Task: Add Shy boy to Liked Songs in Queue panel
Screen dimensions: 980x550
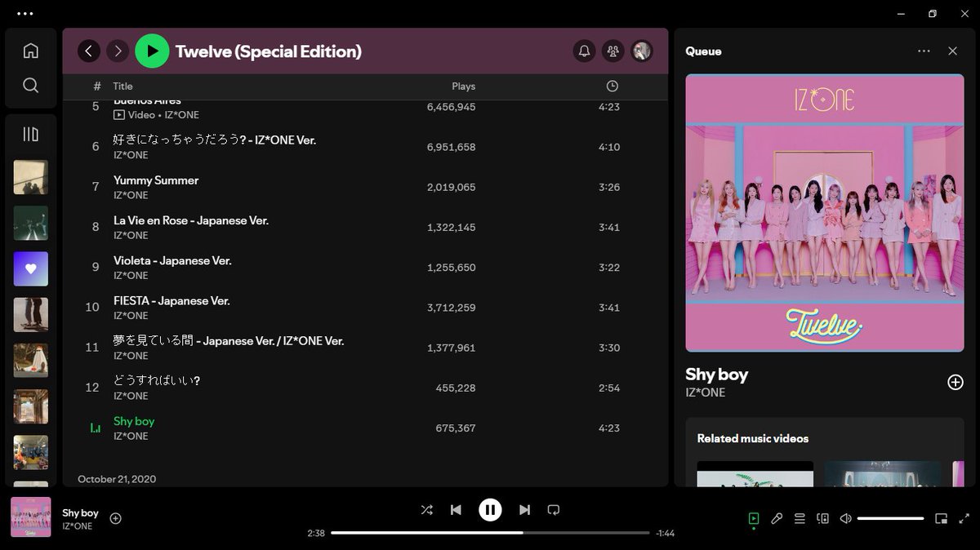Action: pos(955,382)
